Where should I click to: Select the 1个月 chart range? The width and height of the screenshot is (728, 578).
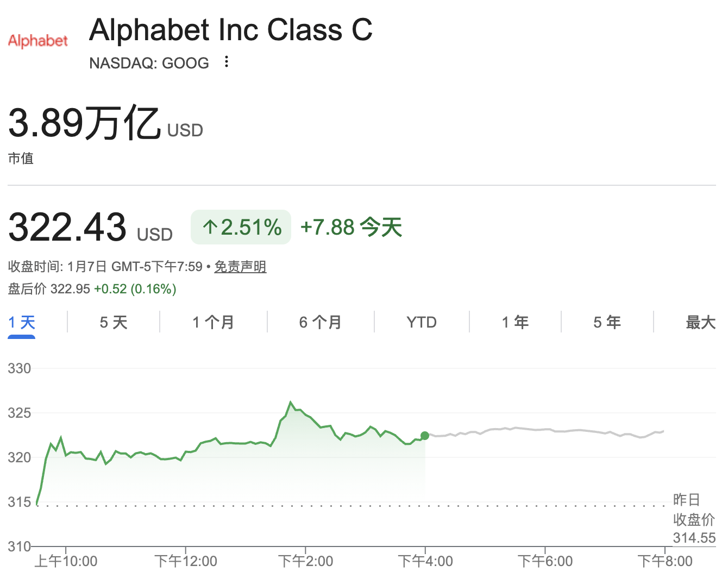[x=212, y=322]
